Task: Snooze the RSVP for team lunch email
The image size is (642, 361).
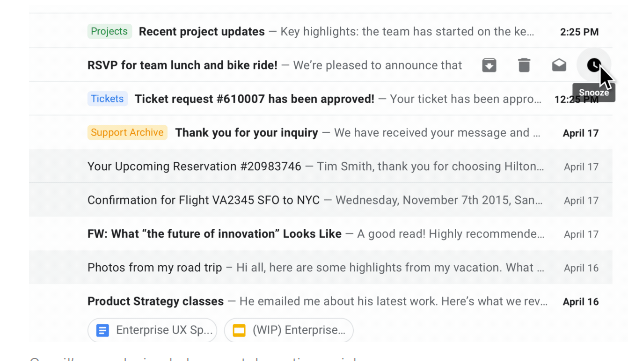Action: click(x=594, y=65)
